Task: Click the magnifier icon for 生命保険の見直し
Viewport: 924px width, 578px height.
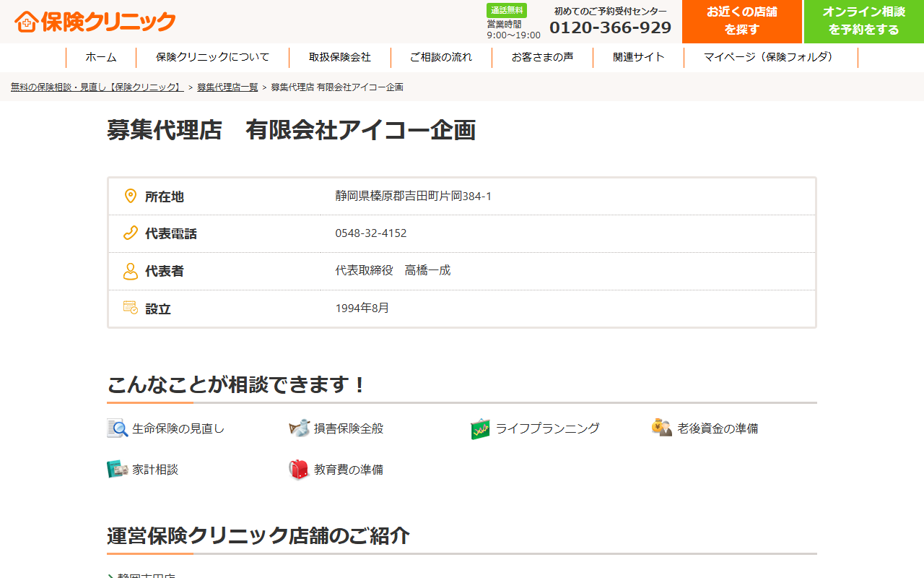Action: [118, 428]
